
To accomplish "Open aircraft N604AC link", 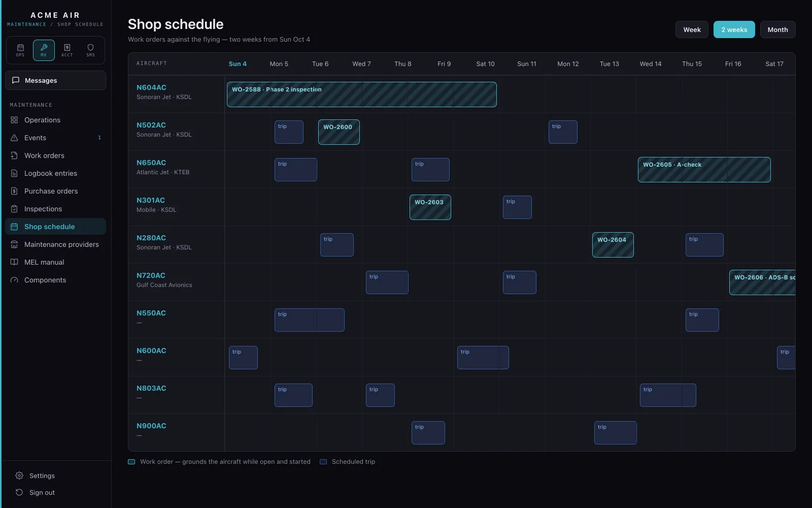I will (x=151, y=87).
